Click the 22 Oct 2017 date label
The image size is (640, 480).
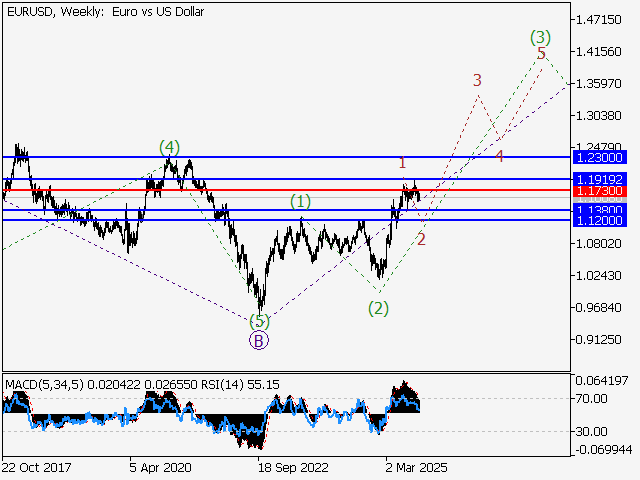pos(36,467)
